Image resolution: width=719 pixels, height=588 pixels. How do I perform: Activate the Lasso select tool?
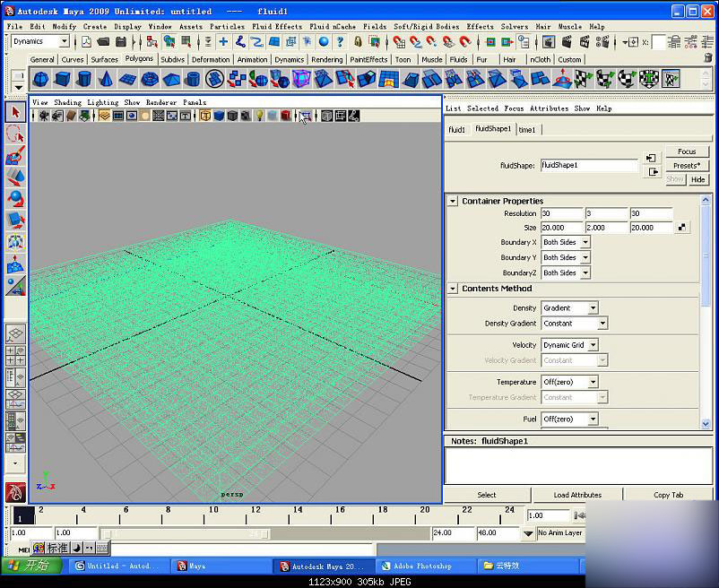15,134
